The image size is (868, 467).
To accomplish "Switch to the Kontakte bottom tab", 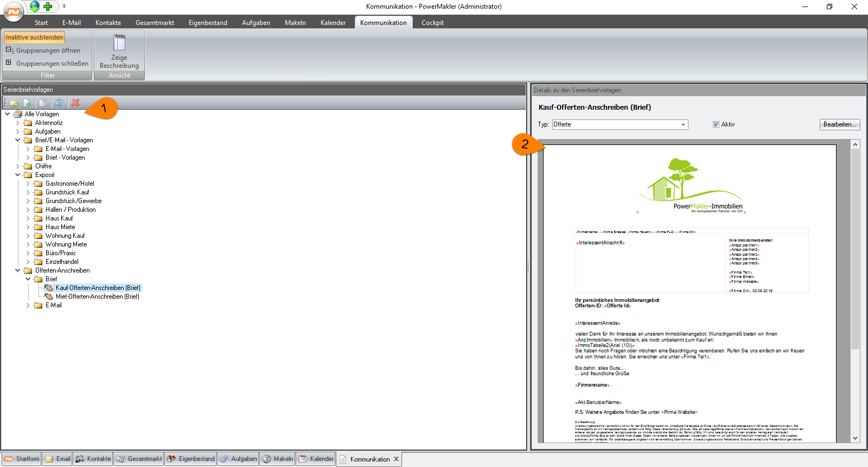I will tap(93, 459).
